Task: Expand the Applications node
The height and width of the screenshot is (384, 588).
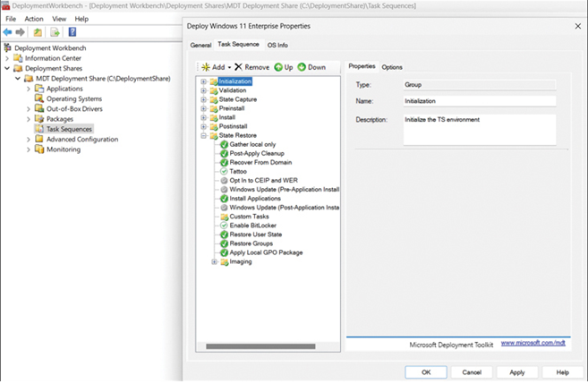Action: [29, 89]
